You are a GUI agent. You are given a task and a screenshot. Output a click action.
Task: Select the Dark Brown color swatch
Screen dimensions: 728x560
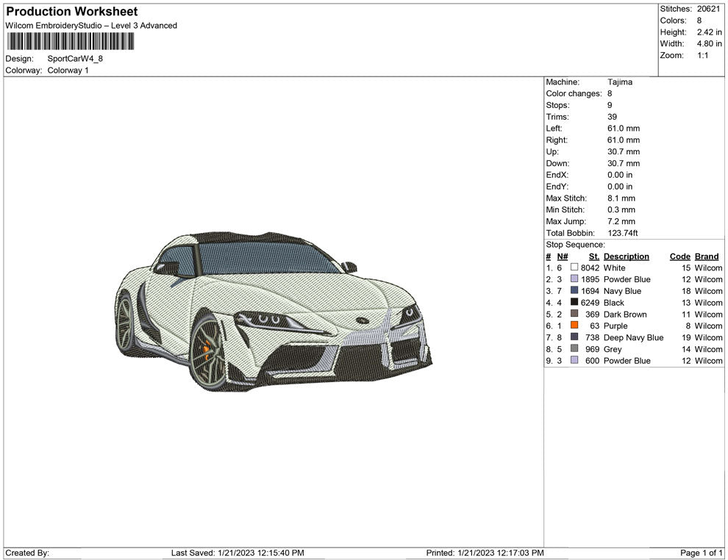point(574,315)
